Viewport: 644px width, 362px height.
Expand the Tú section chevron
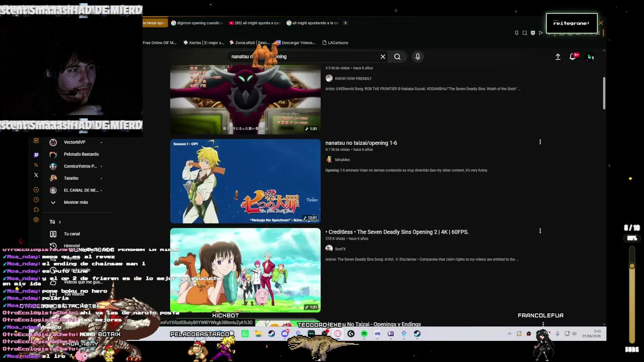[60, 222]
